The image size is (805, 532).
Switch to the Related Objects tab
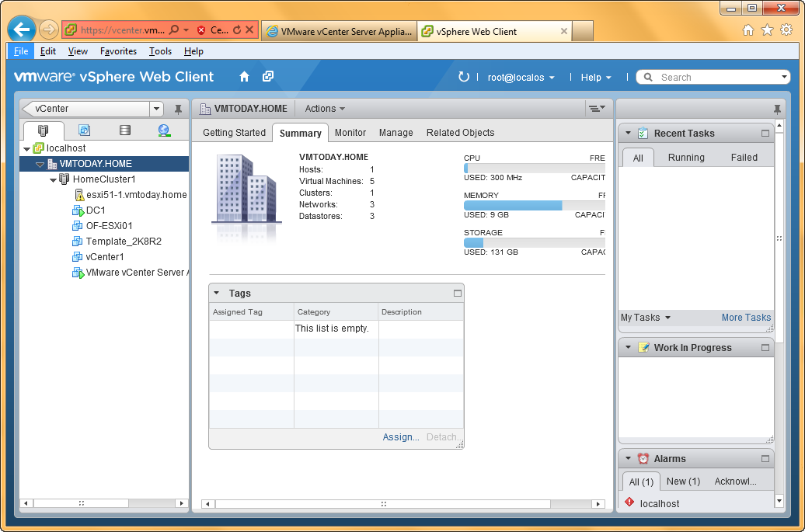pos(460,132)
